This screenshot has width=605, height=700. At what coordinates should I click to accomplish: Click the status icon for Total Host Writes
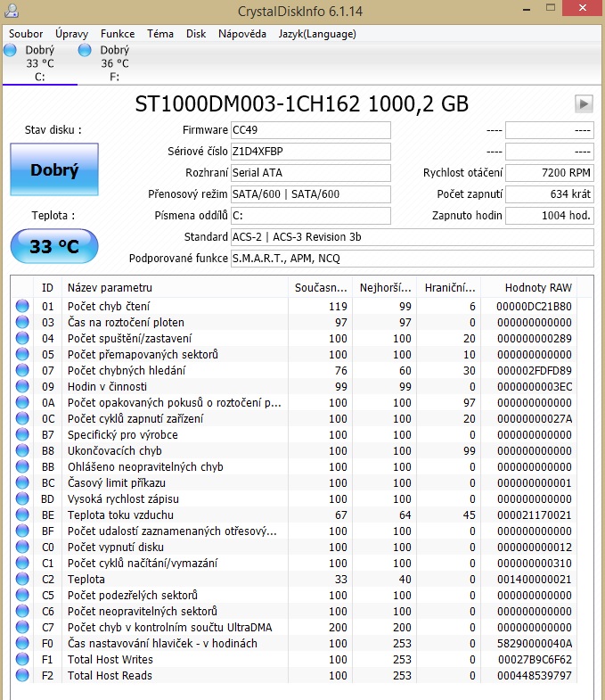pos(22,660)
